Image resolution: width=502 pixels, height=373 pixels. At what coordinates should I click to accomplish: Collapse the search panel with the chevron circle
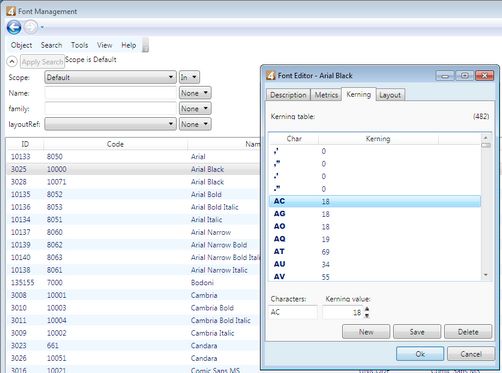click(12, 62)
